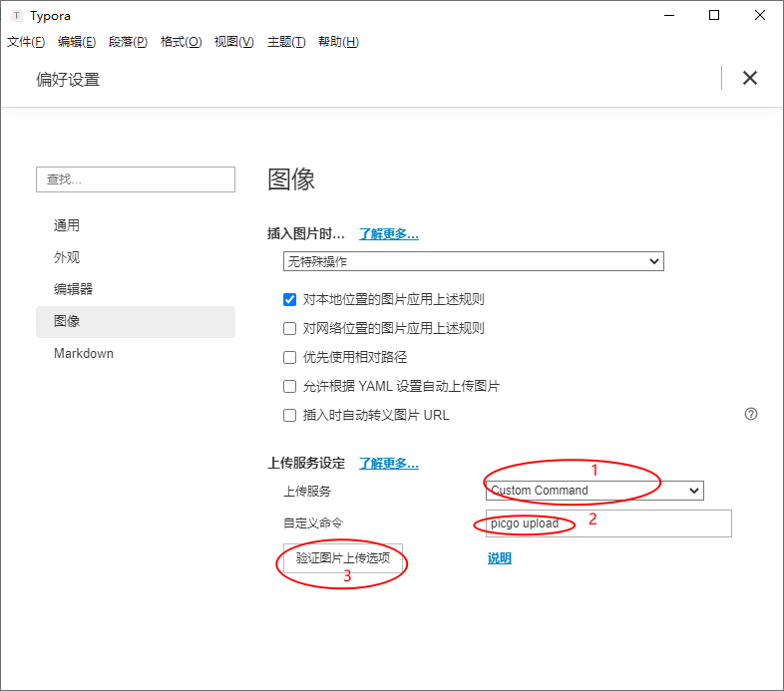The width and height of the screenshot is (784, 691).
Task: Open the 格式(O) menu
Action: click(x=181, y=42)
